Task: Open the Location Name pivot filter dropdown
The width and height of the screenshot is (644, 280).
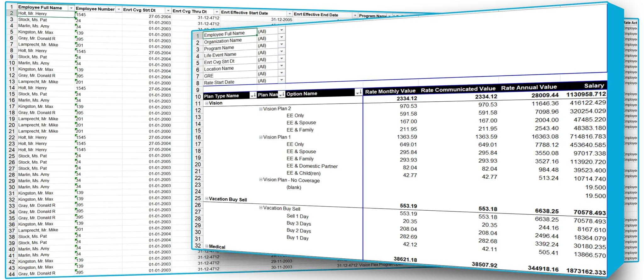Action: pos(281,66)
